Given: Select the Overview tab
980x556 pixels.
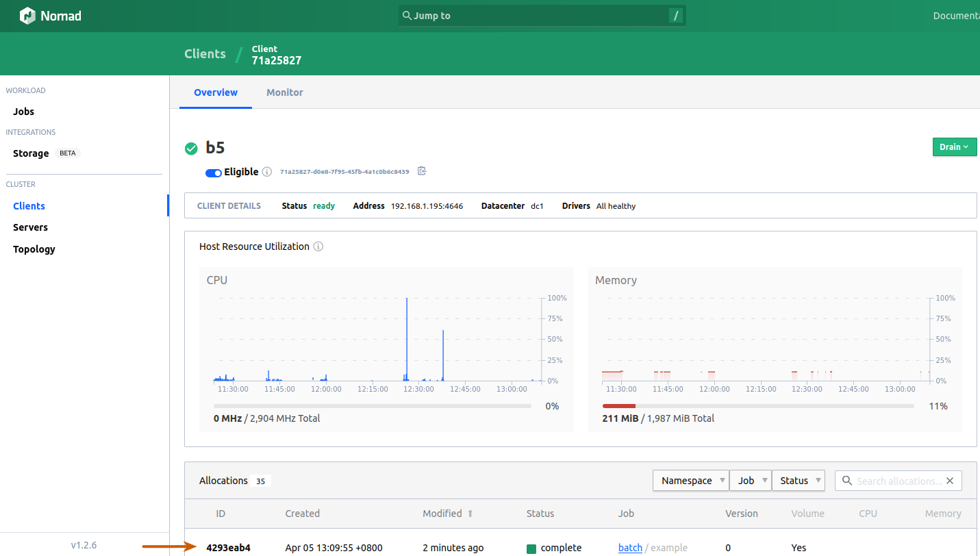Looking at the screenshot, I should coord(216,92).
